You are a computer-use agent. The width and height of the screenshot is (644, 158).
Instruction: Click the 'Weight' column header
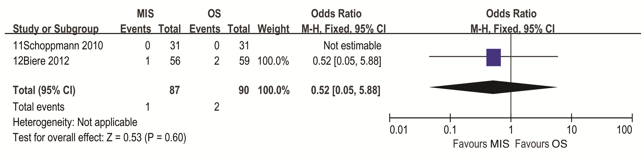[x=273, y=29]
